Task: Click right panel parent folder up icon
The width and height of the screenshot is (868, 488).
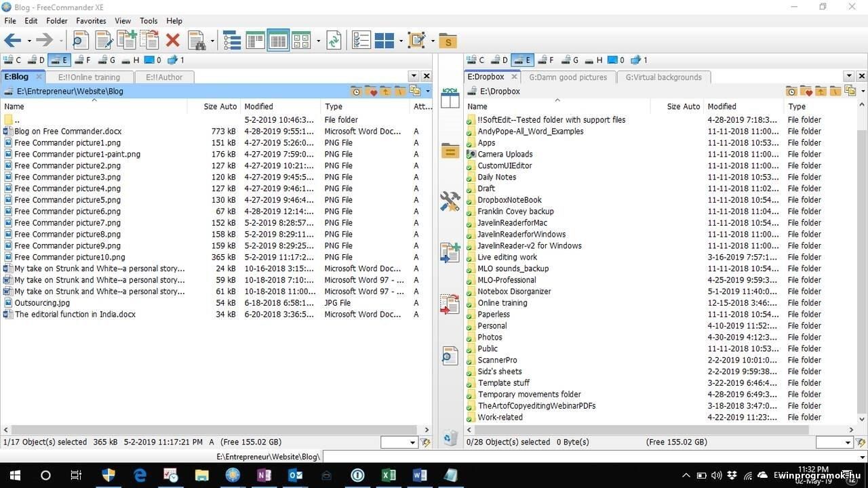Action: 821,91
